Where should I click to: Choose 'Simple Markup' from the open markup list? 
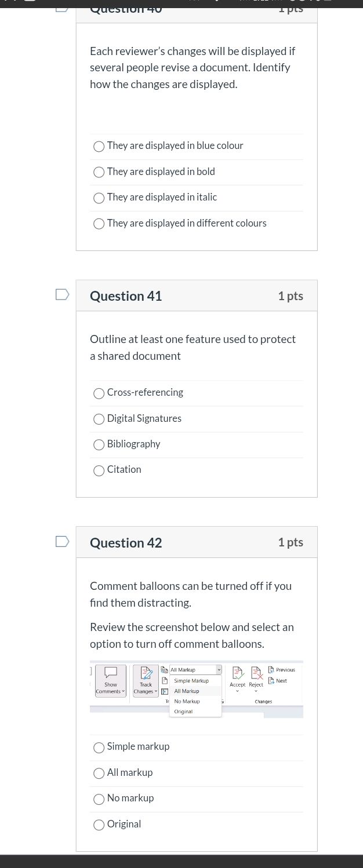191,681
